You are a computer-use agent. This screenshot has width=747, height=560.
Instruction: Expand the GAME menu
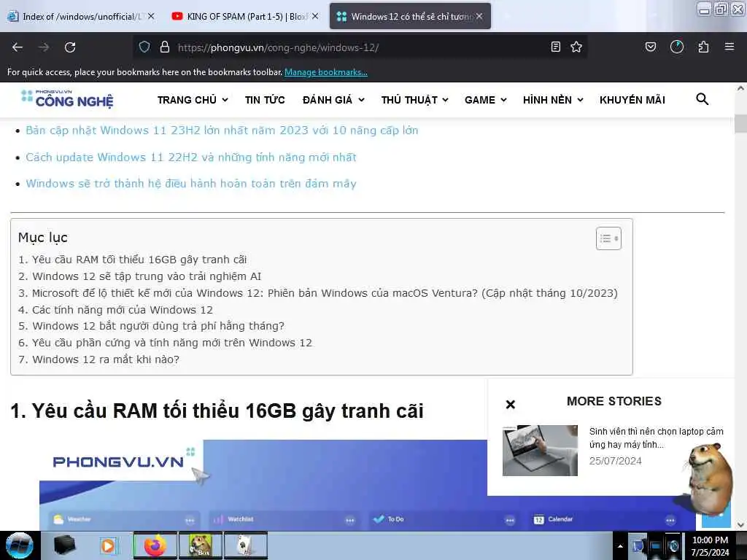(485, 99)
